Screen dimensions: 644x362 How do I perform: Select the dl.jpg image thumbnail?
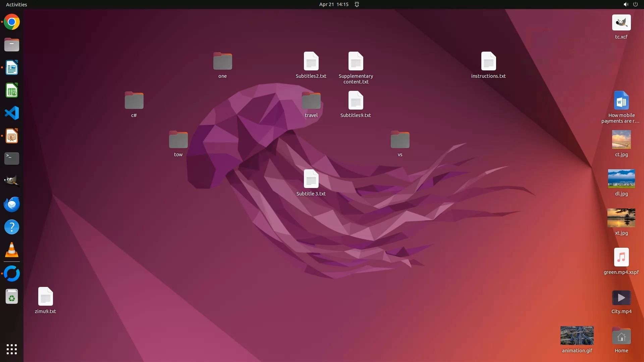621,179
